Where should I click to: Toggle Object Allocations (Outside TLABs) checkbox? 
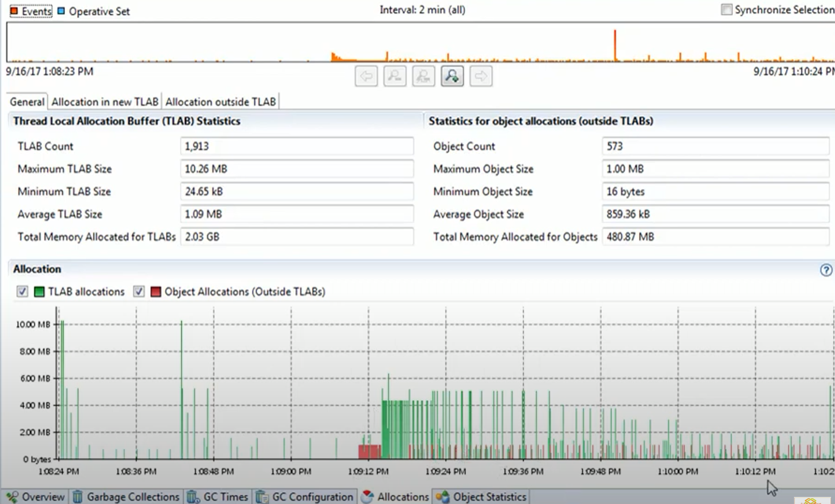139,292
